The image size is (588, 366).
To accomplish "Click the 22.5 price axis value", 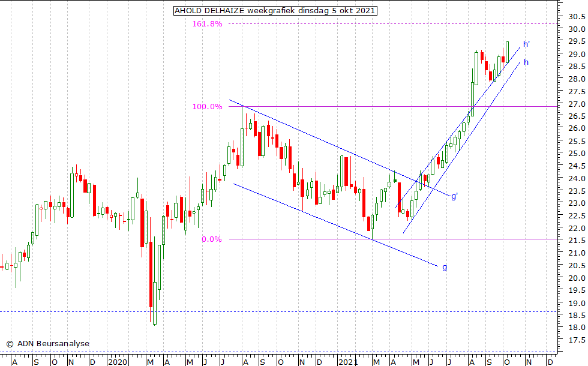I will pos(577,215).
